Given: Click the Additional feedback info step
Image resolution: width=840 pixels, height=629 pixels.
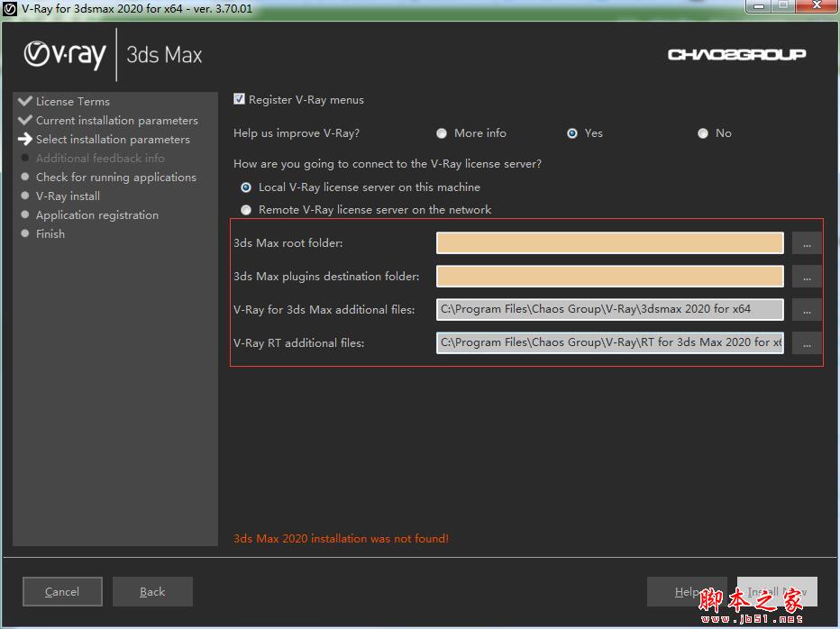Looking at the screenshot, I should click(100, 158).
